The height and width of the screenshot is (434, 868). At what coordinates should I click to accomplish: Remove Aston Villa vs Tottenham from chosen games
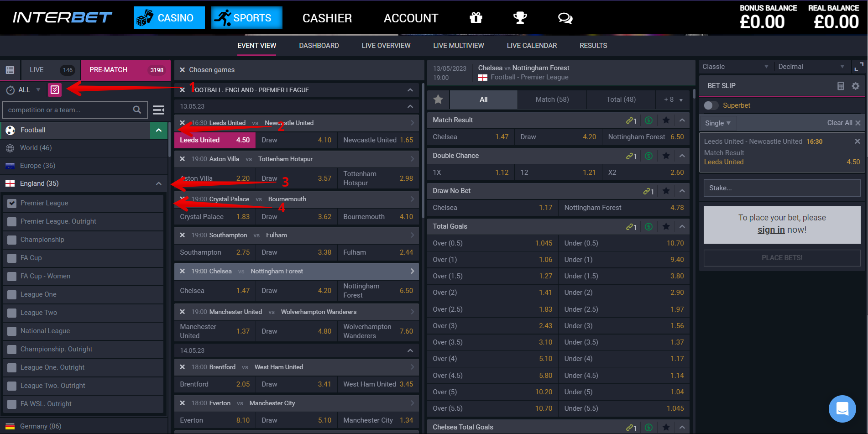click(182, 159)
